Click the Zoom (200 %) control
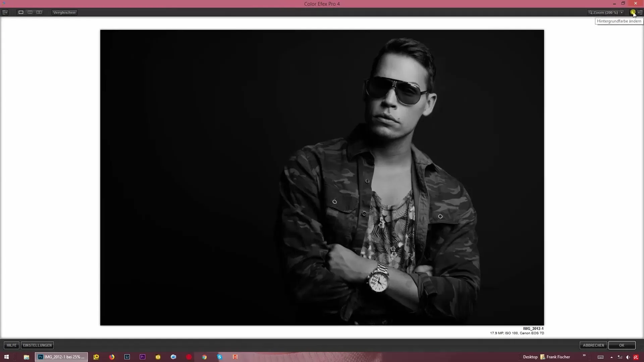Screen dimensions: 644x362 click(603, 12)
